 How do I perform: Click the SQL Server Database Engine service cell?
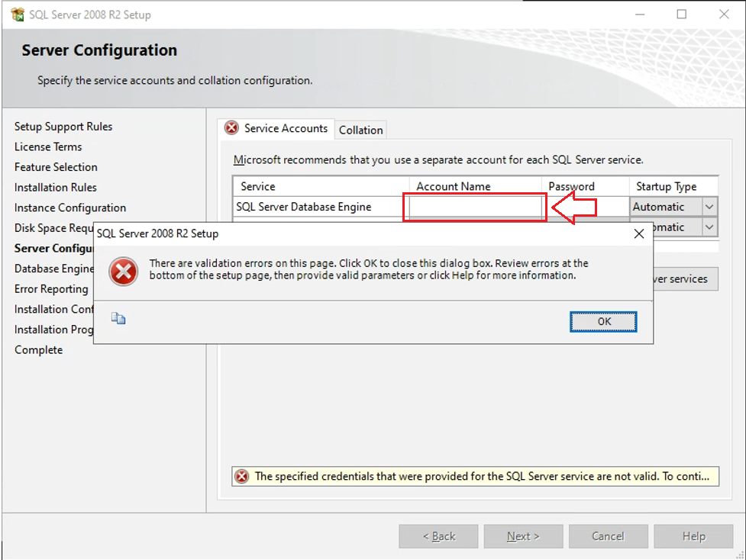pos(321,207)
